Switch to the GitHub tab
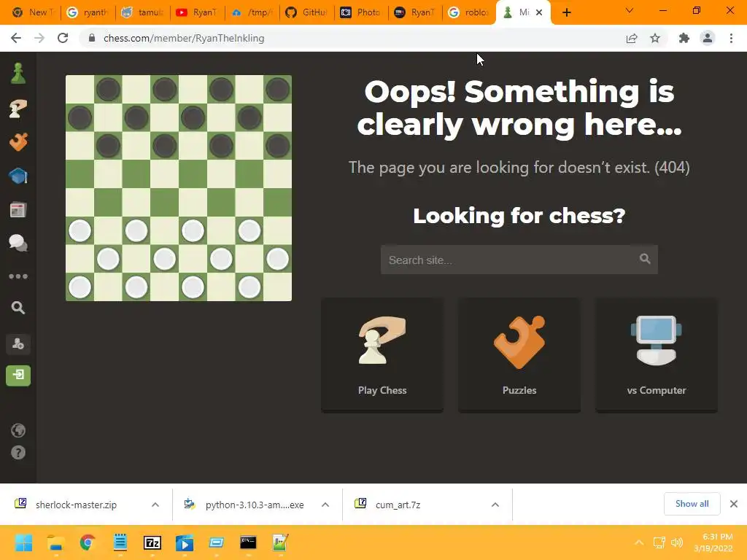 (x=306, y=12)
